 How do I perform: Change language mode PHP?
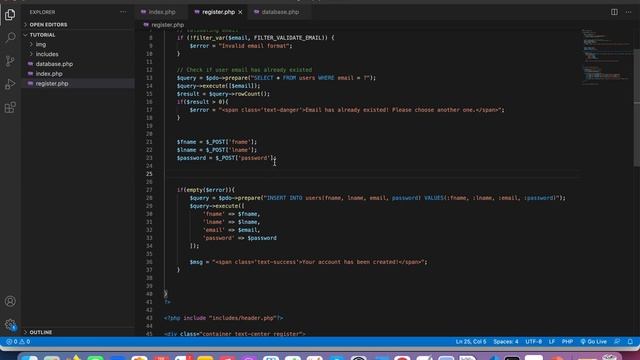pyautogui.click(x=567, y=342)
